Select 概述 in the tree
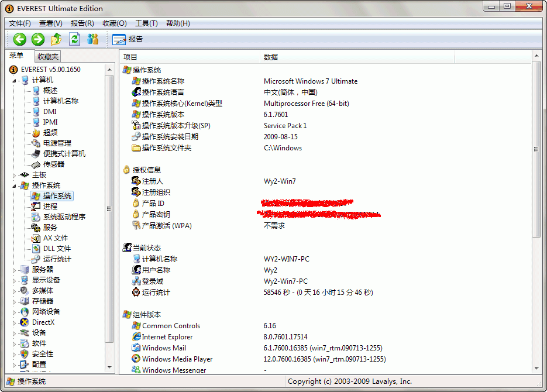 tap(50, 91)
